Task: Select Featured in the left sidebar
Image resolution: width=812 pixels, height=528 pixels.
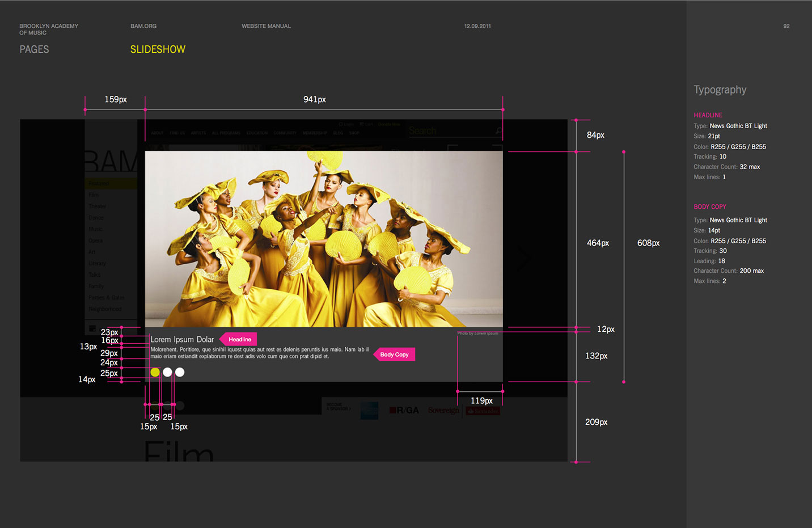Action: 99,184
